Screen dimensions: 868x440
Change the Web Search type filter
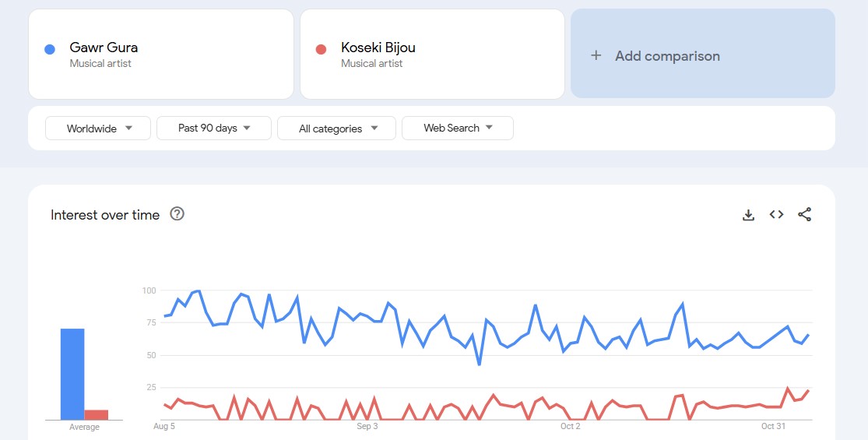coord(458,128)
